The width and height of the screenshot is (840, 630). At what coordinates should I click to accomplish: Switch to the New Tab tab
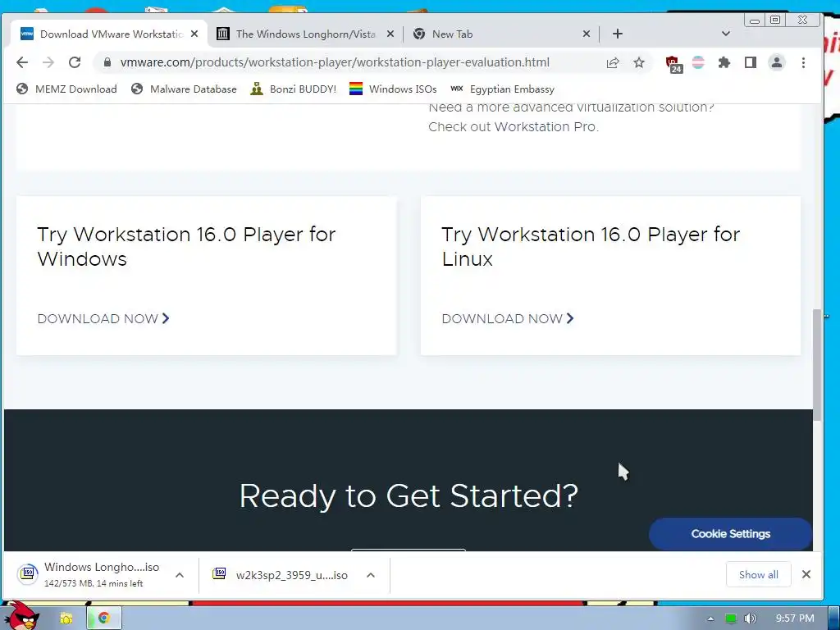pyautogui.click(x=501, y=34)
